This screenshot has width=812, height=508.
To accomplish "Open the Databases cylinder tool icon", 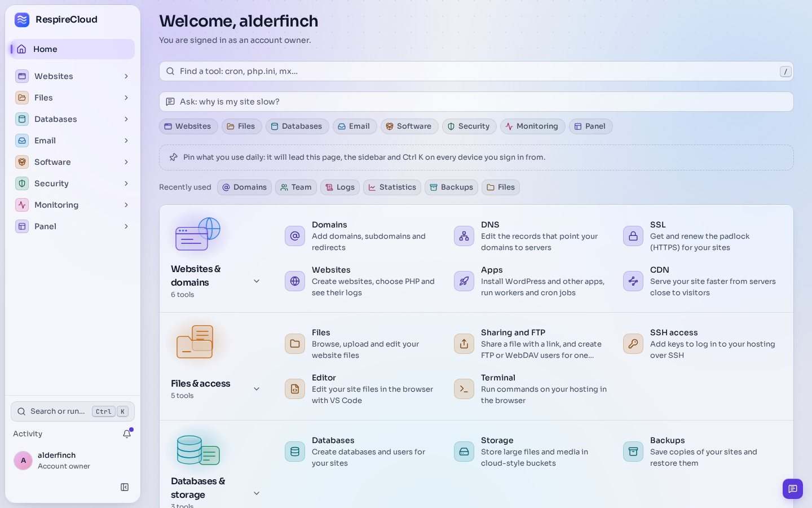I will click(x=295, y=452).
